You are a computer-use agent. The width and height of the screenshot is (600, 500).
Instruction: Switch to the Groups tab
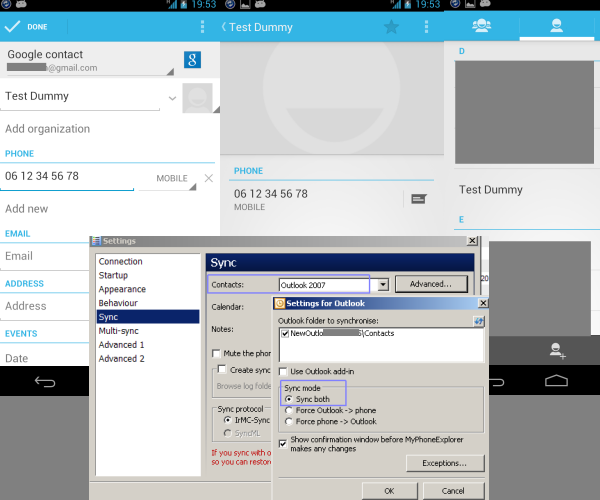[x=481, y=26]
